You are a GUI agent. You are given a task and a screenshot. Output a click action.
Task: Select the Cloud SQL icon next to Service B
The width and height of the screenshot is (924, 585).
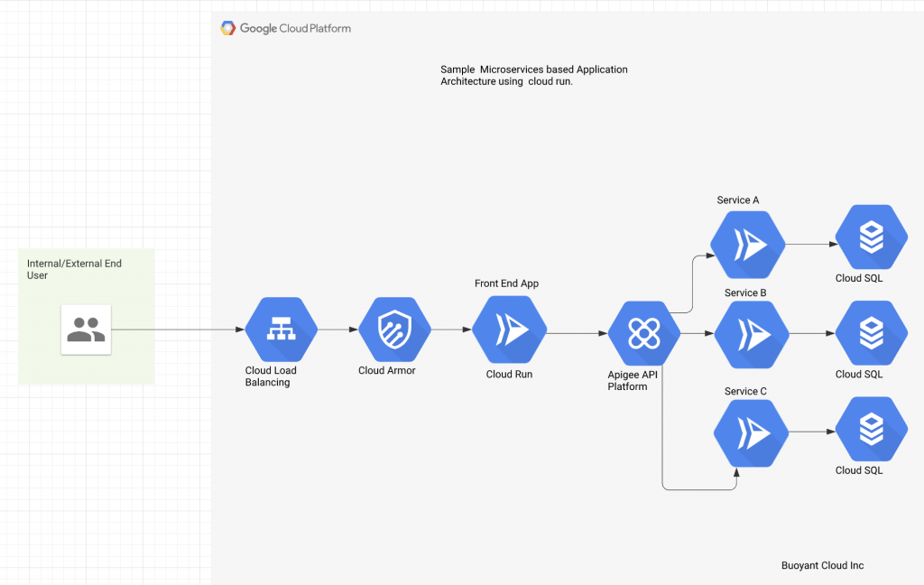[x=872, y=333]
